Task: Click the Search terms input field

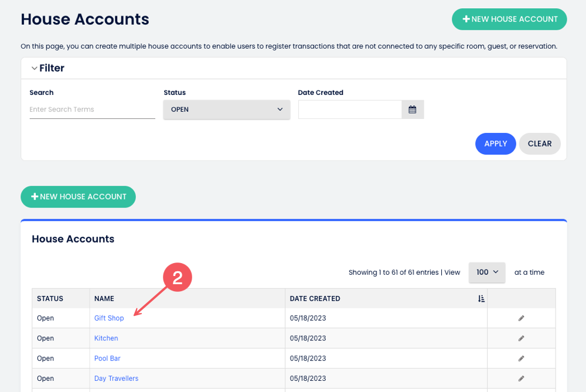Action: point(92,110)
